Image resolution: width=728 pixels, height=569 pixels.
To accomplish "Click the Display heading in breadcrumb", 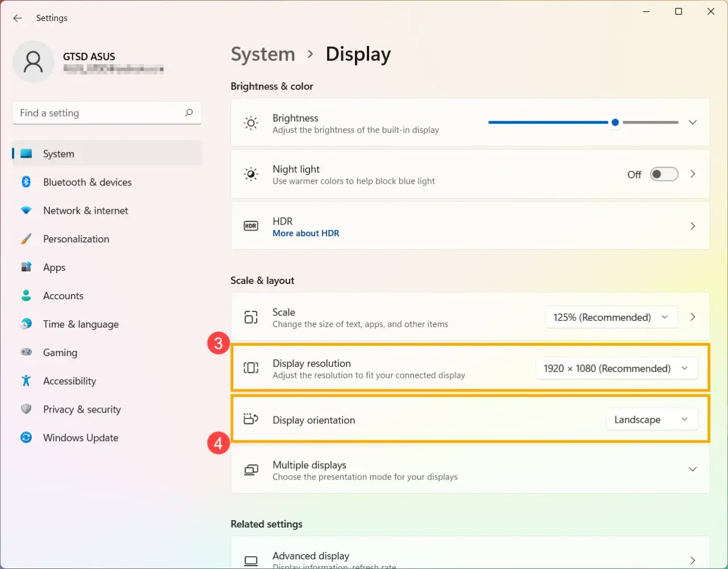I will 358,54.
